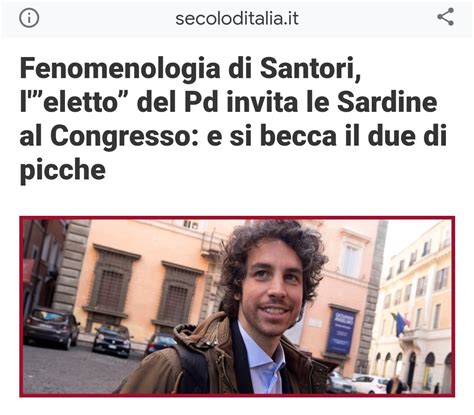Click the Italian flag in photo
This screenshot has height=415, width=474.
pos(401,323)
